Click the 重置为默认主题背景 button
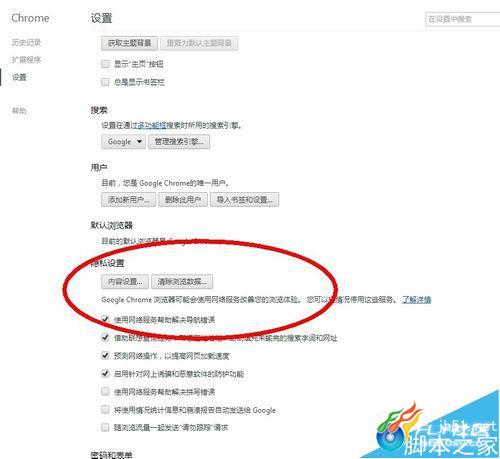Image resolution: width=500 pixels, height=459 pixels. (x=199, y=43)
